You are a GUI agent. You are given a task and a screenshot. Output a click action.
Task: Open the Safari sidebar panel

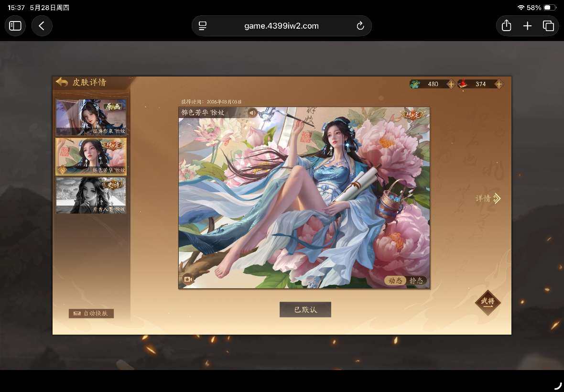[15, 26]
